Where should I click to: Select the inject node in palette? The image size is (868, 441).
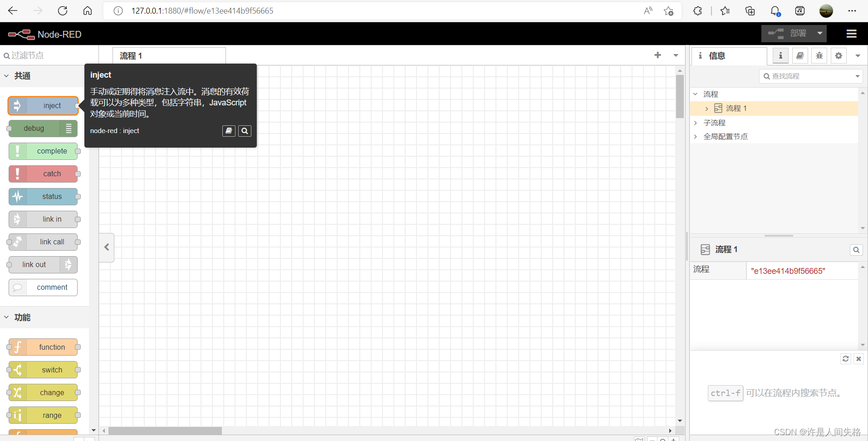[43, 106]
